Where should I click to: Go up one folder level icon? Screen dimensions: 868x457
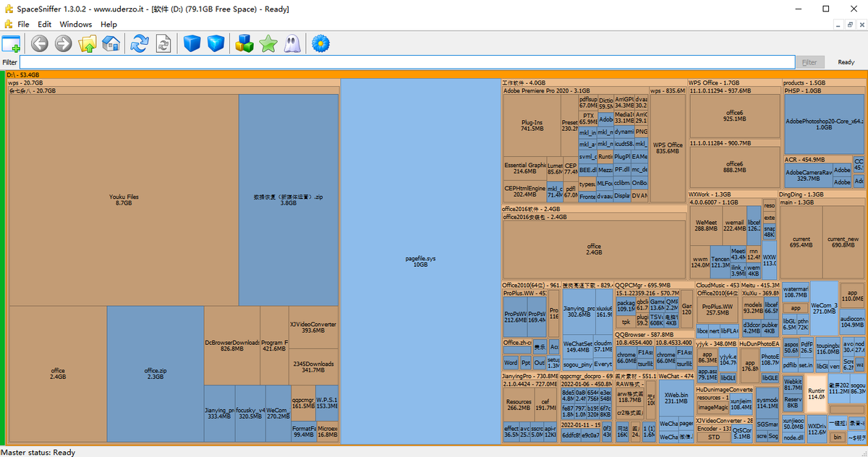88,44
